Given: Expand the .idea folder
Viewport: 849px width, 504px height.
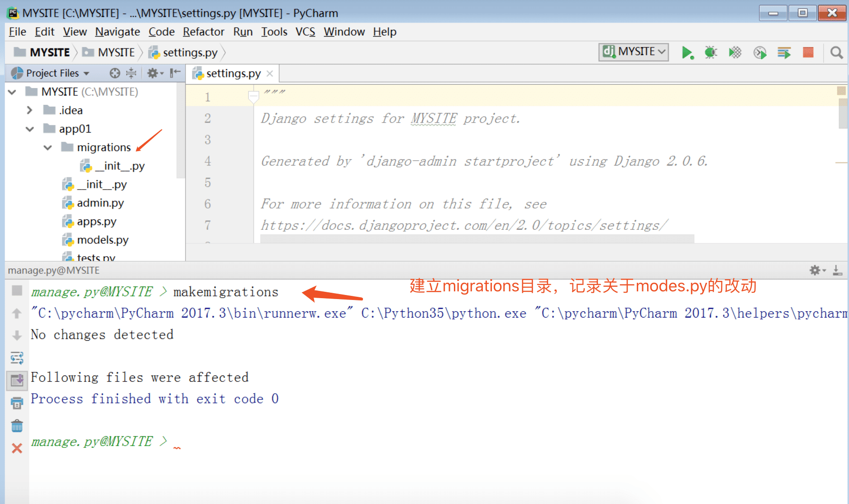Looking at the screenshot, I should coord(29,110).
